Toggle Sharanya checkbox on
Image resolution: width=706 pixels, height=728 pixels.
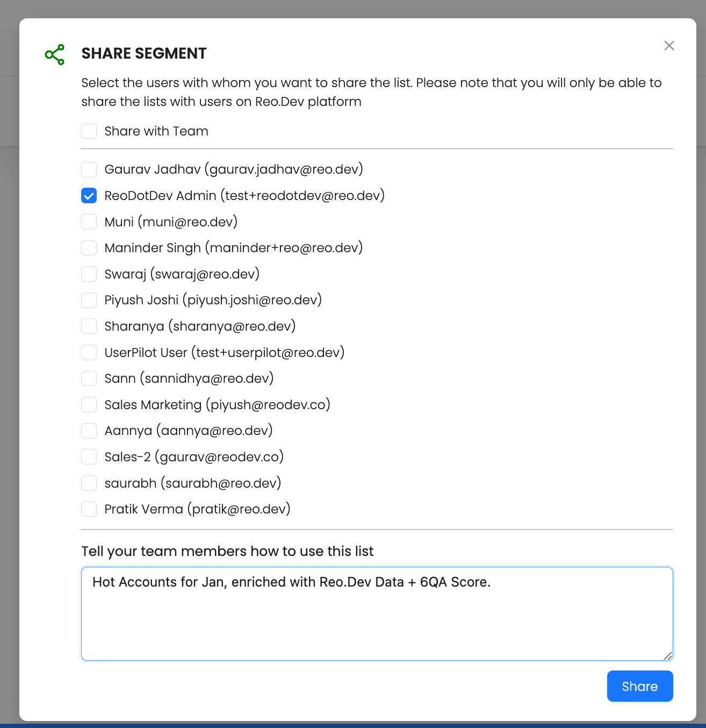(x=89, y=326)
